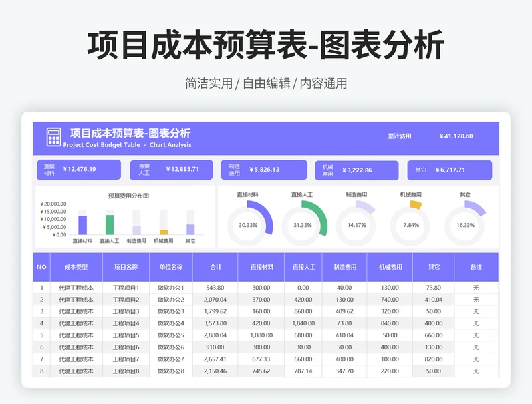Viewport: 532px width, 404px height.
Task: Click the 直接材料 ¥12,476.19 summary card
Action: coord(78,170)
